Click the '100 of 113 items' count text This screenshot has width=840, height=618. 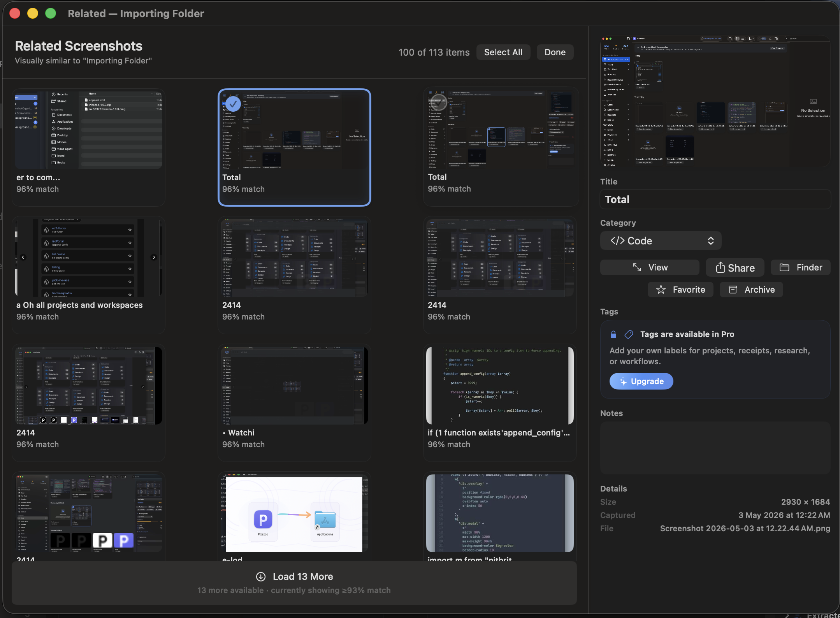(434, 52)
